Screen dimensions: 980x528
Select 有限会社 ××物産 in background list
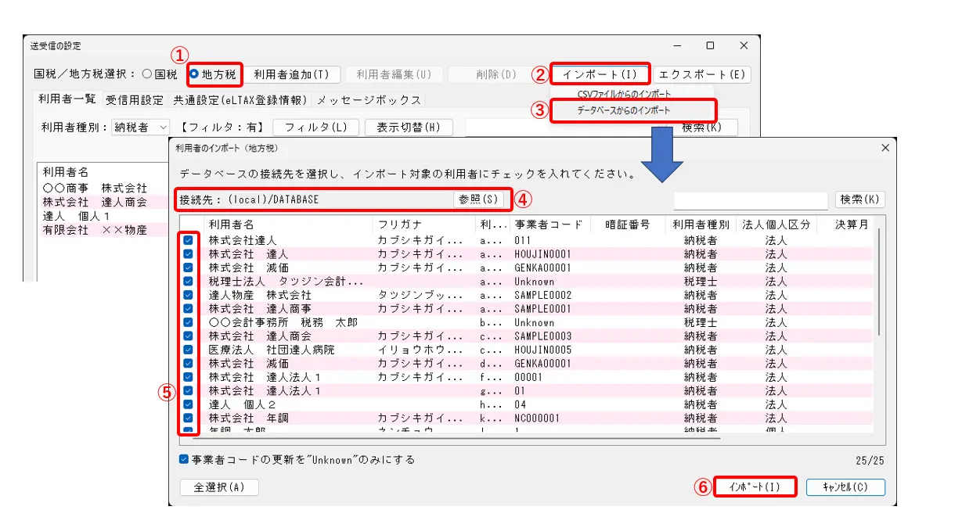95,230
